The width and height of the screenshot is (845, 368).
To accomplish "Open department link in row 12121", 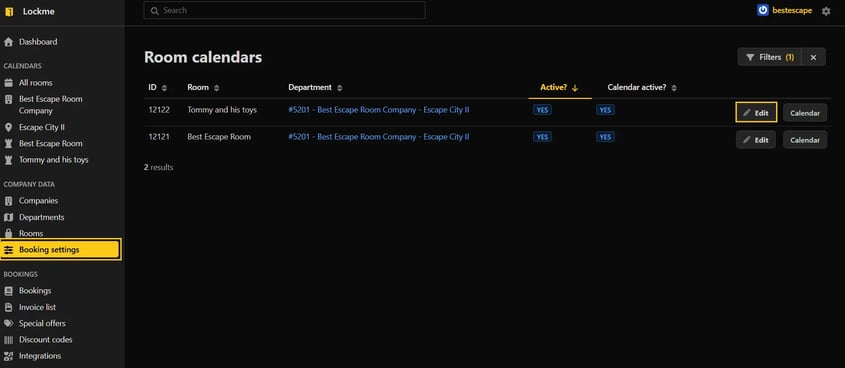I will point(379,137).
